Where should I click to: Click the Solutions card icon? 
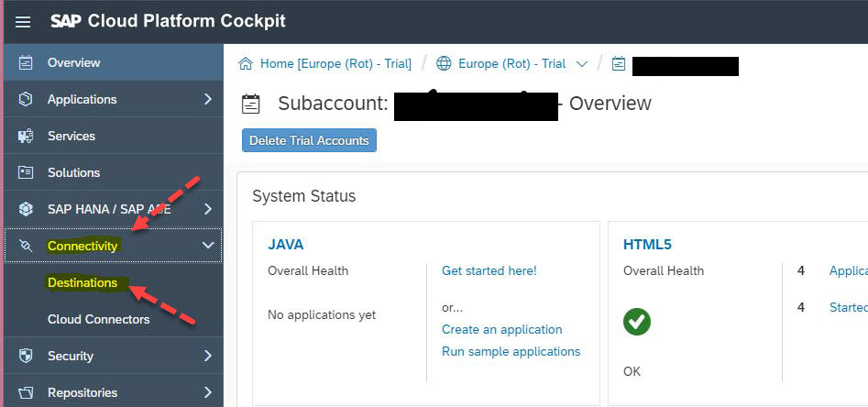(26, 172)
